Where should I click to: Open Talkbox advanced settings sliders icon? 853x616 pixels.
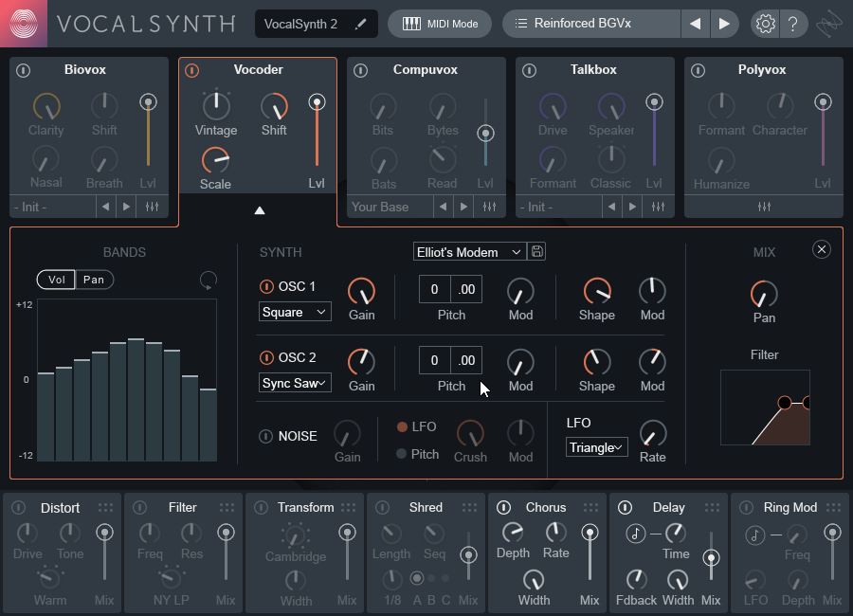pos(659,207)
